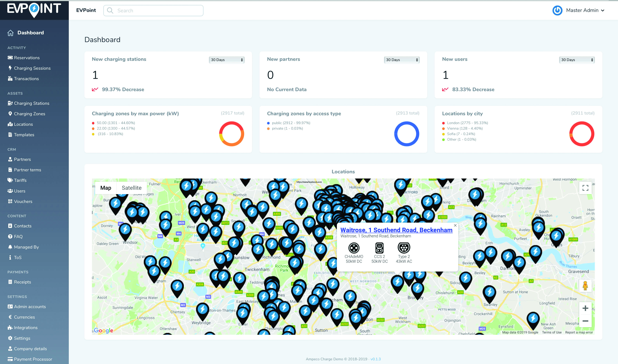Viewport: 618px width, 364px height.
Task: Click the red London legend dot
Action: [443, 123]
